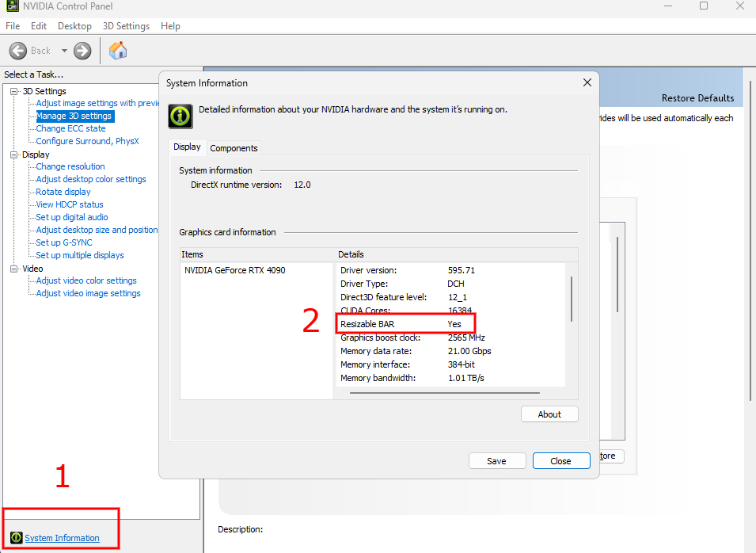Click the Graphics boost clock row

click(x=450, y=338)
